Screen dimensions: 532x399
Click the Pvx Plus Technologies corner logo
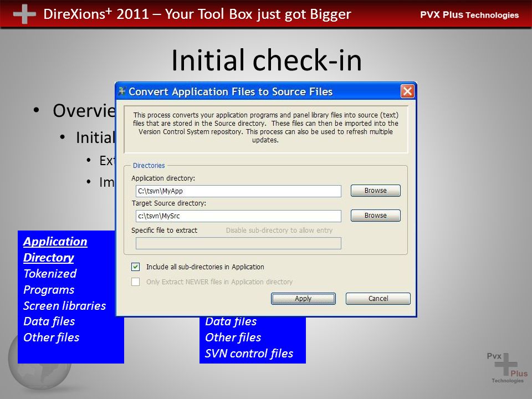point(507,368)
